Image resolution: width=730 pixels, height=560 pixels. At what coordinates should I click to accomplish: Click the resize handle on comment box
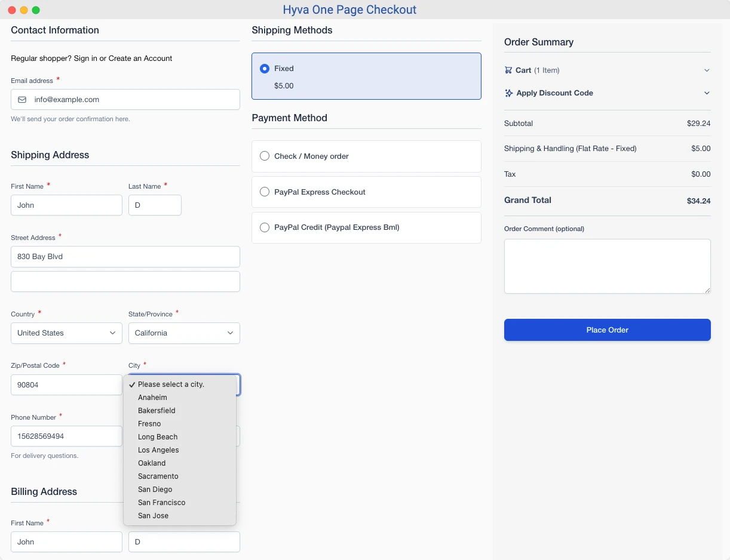(707, 291)
